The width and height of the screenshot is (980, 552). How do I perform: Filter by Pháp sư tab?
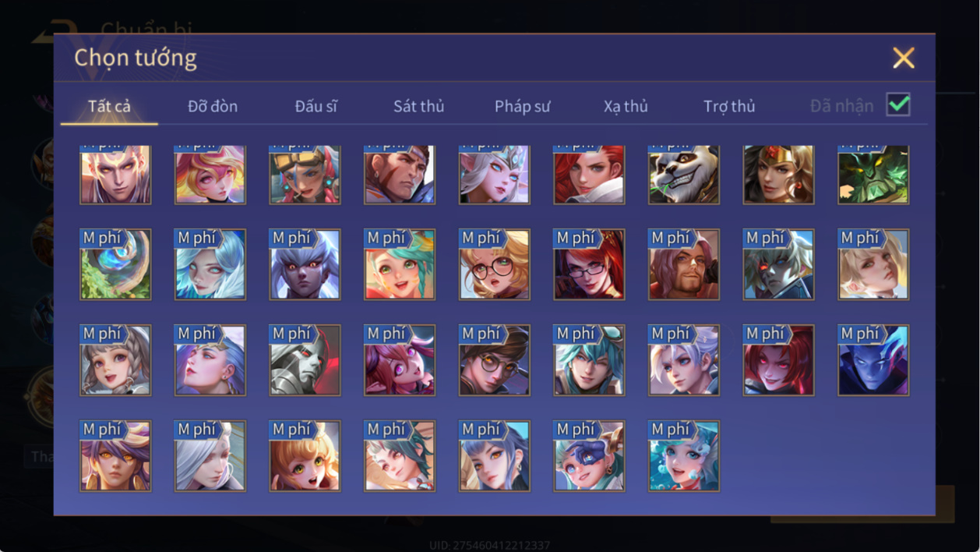point(523,106)
